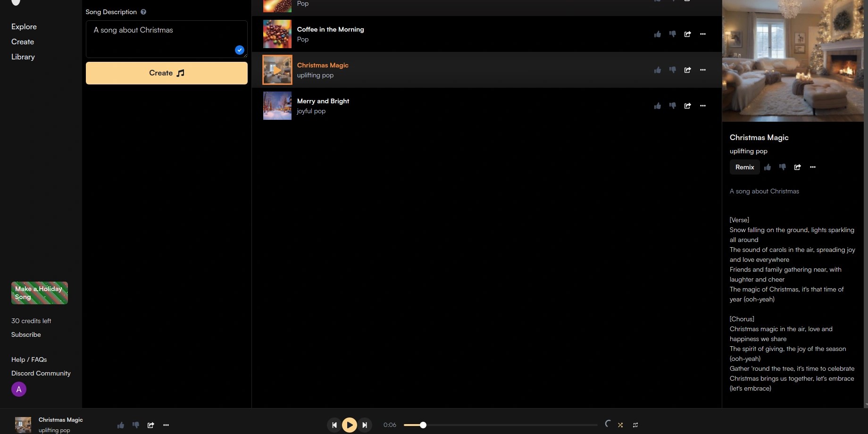Screen dimensions: 868x434
Task: Click the Christmas Magic title in player bar
Action: point(61,420)
